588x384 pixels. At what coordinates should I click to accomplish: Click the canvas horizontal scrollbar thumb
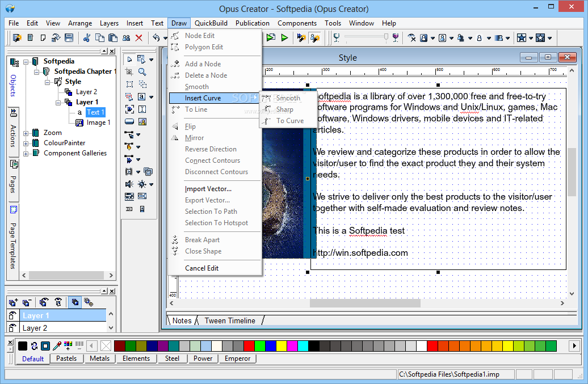point(365,303)
